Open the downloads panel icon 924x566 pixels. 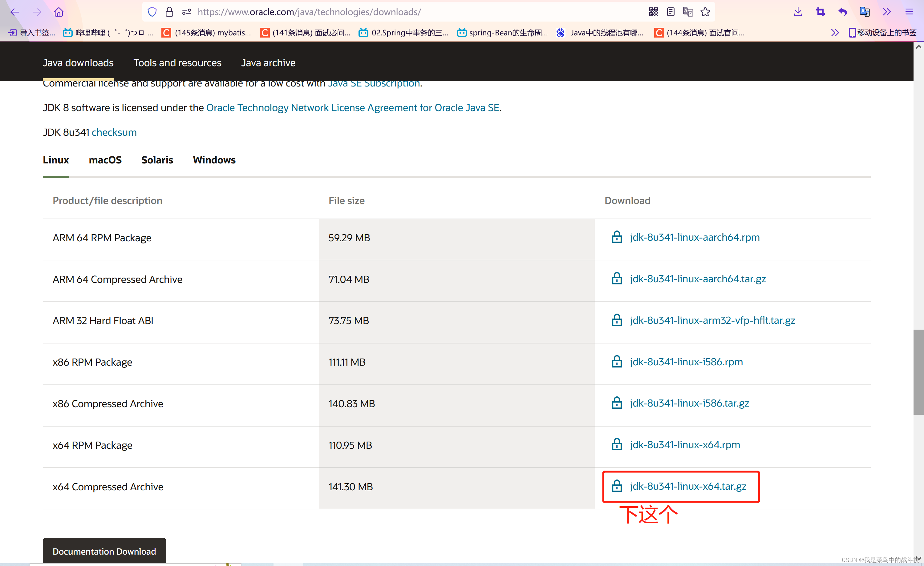tap(798, 12)
